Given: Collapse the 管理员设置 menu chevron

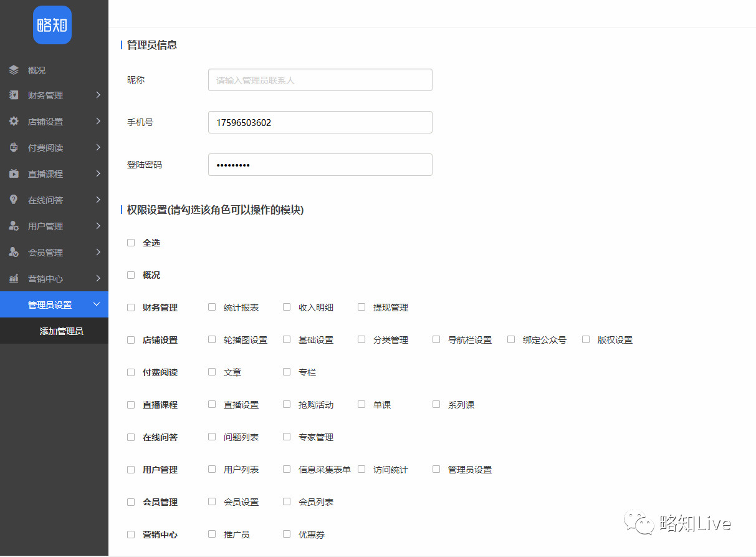Looking at the screenshot, I should (x=96, y=304).
